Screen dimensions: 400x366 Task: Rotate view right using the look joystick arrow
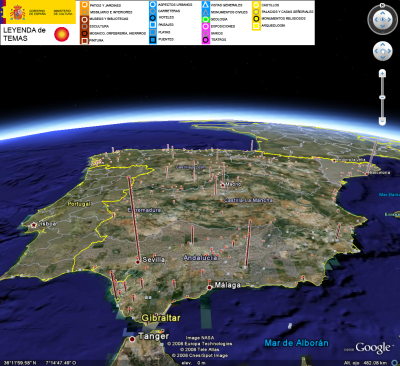click(x=389, y=20)
